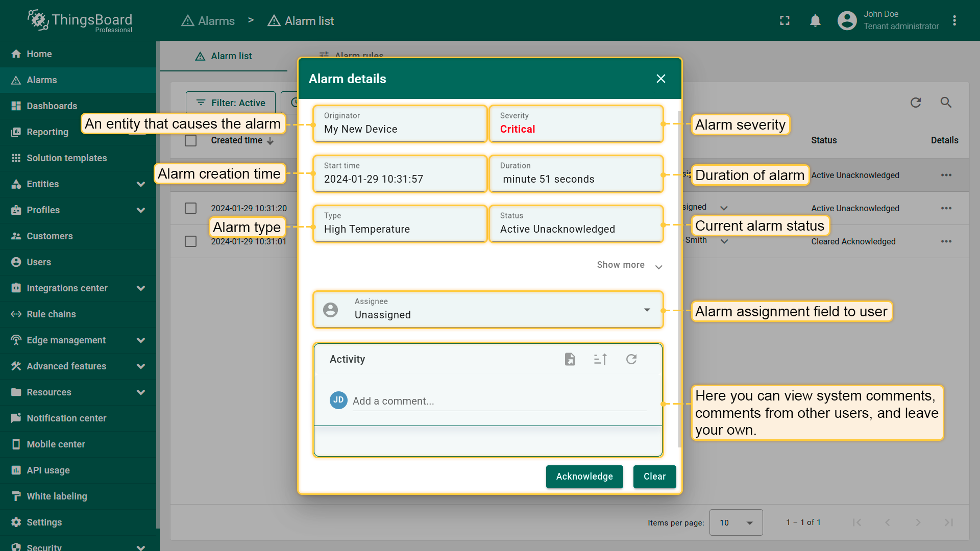
Task: Click the export comments icon in Activity
Action: point(570,359)
